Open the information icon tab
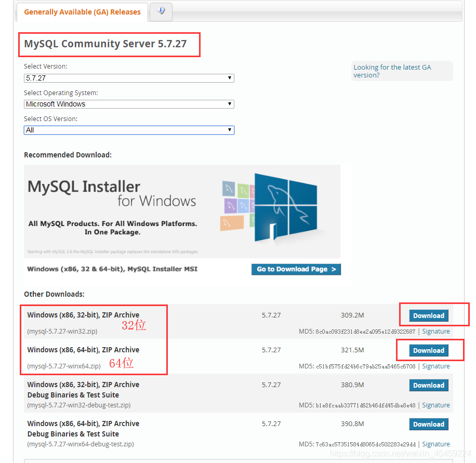 161,11
